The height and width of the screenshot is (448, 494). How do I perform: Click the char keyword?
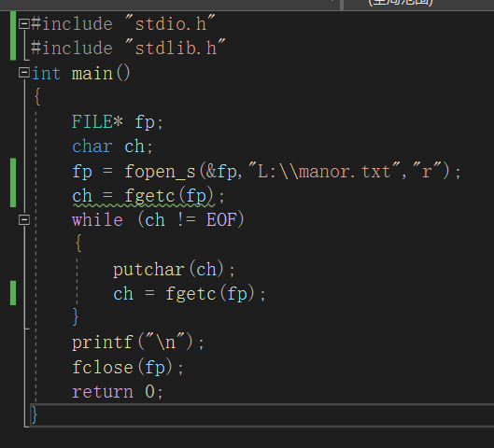pos(92,147)
